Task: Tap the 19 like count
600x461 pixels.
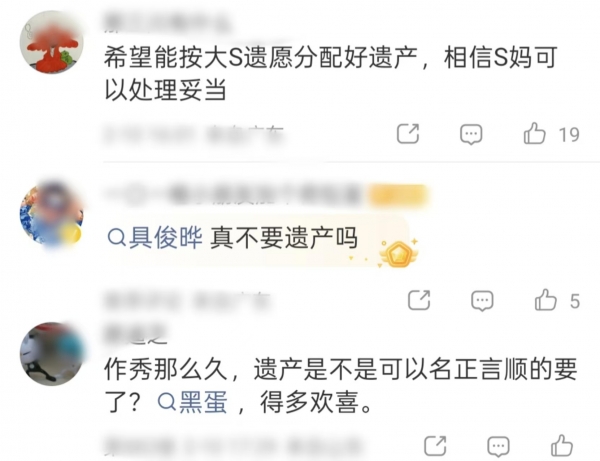Action: point(569,135)
